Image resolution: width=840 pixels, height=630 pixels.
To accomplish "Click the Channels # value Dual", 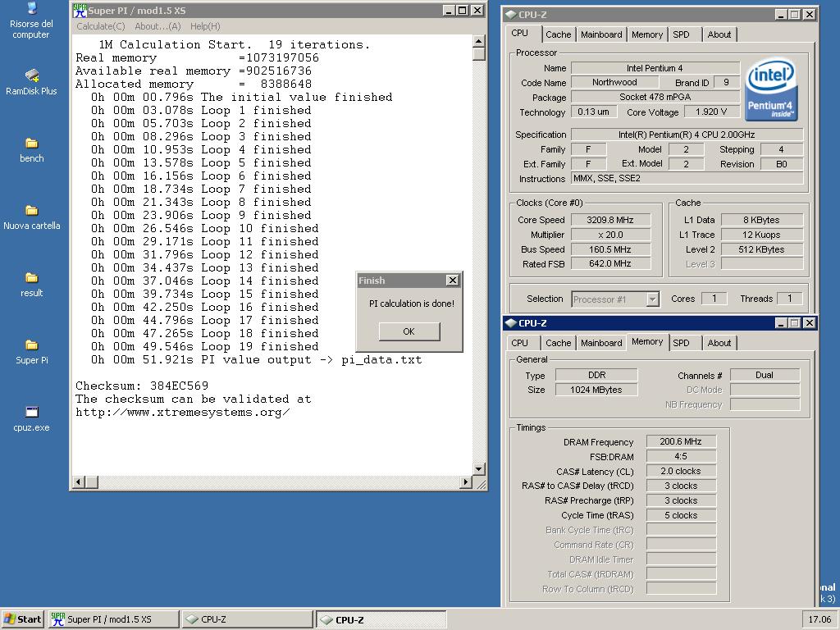I will tap(765, 375).
